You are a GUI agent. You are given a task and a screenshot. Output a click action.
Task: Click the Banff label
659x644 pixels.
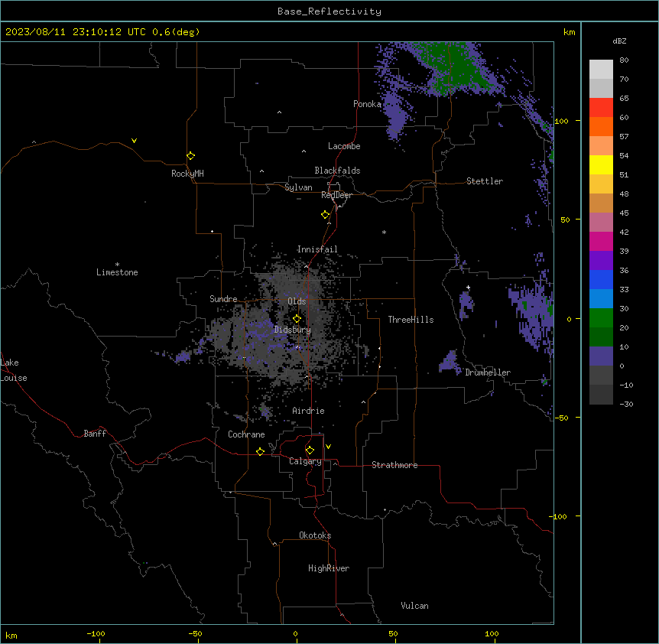click(x=95, y=434)
